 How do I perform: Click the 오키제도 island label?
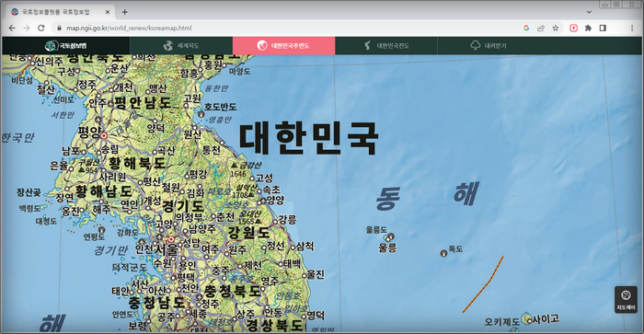click(x=502, y=322)
